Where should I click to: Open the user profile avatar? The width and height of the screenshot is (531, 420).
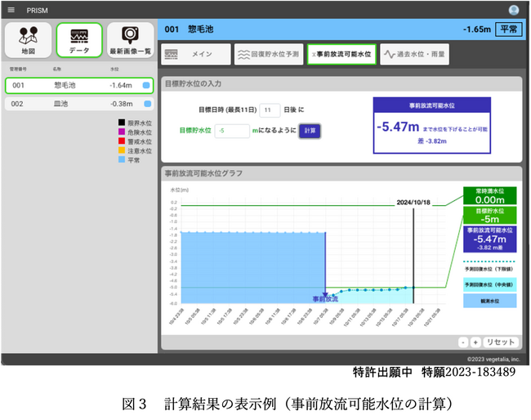(x=513, y=10)
